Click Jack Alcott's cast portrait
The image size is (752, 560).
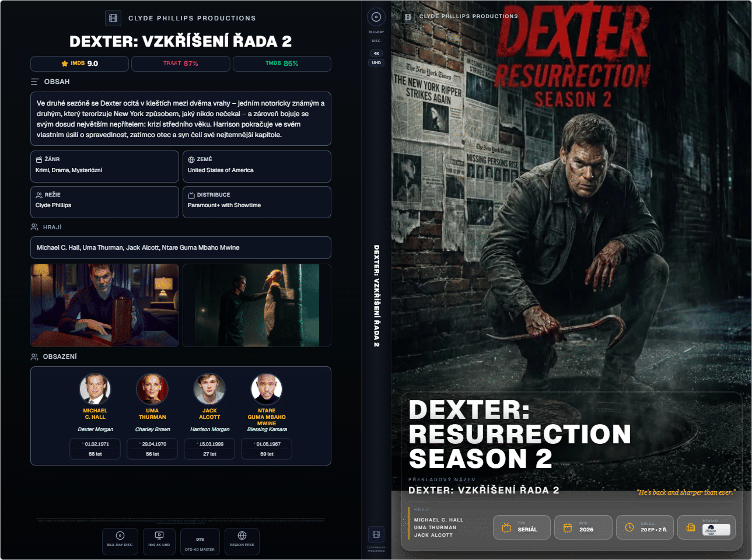[209, 389]
